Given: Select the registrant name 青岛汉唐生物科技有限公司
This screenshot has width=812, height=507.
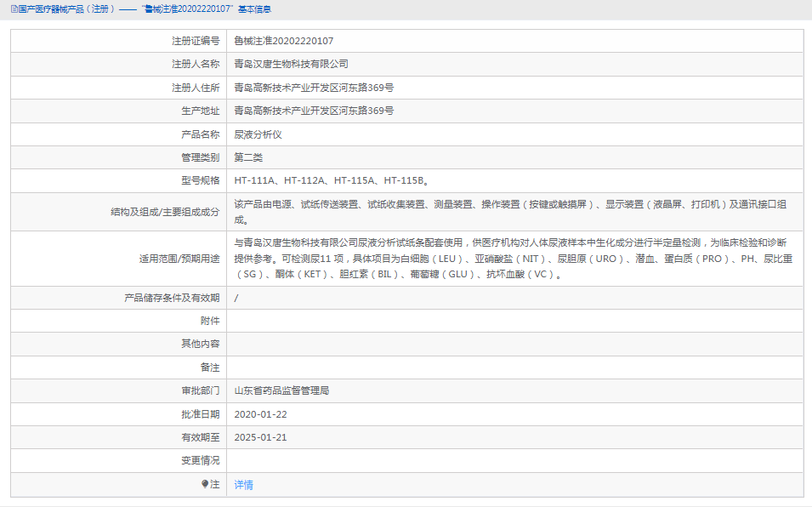Looking at the screenshot, I should coord(293,63).
